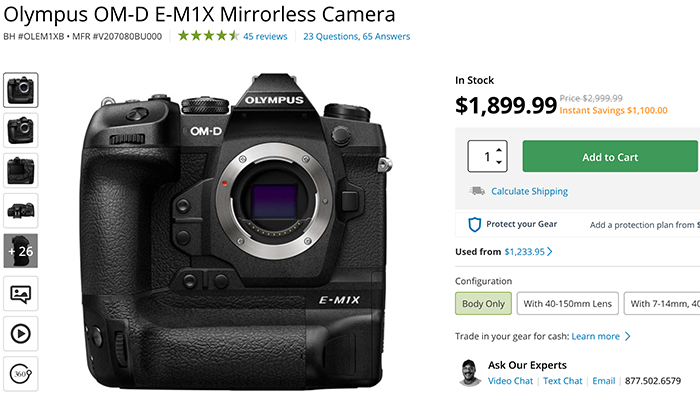Image resolution: width=700 pixels, height=406 pixels.
Task: Open the user photos gallery icon
Action: point(21,293)
